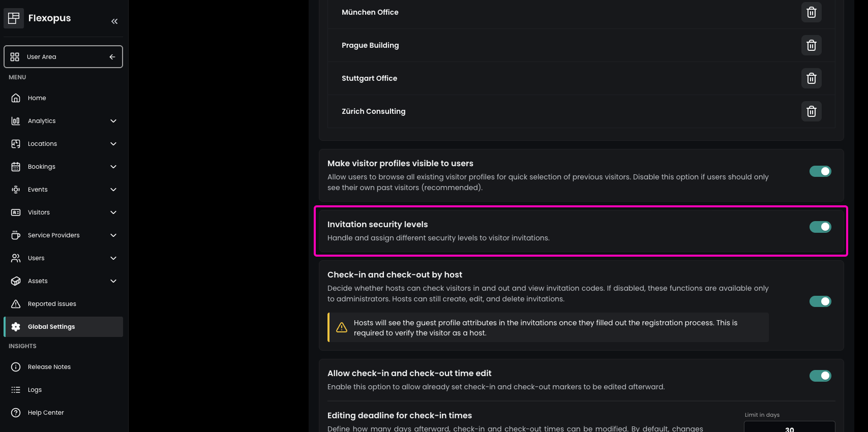Screen dimensions: 868x432
Task: Disable visitor profiles visible to users
Action: [x=820, y=171]
